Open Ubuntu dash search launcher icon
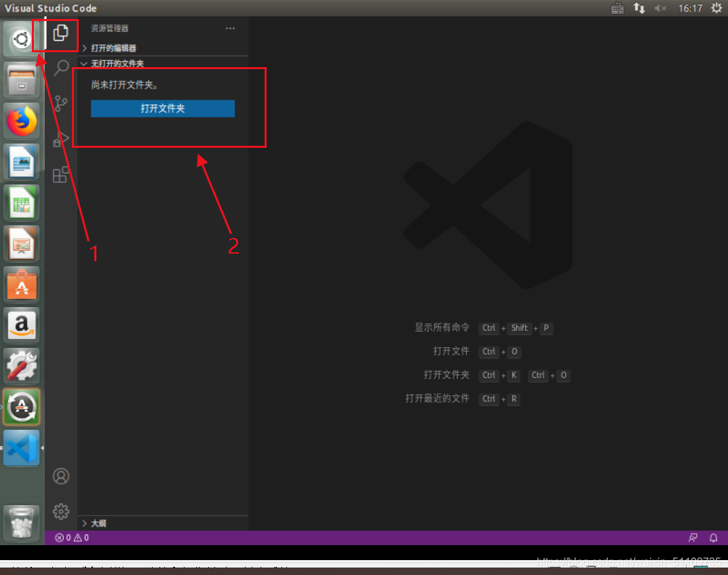This screenshot has height=575, width=728. pyautogui.click(x=21, y=39)
